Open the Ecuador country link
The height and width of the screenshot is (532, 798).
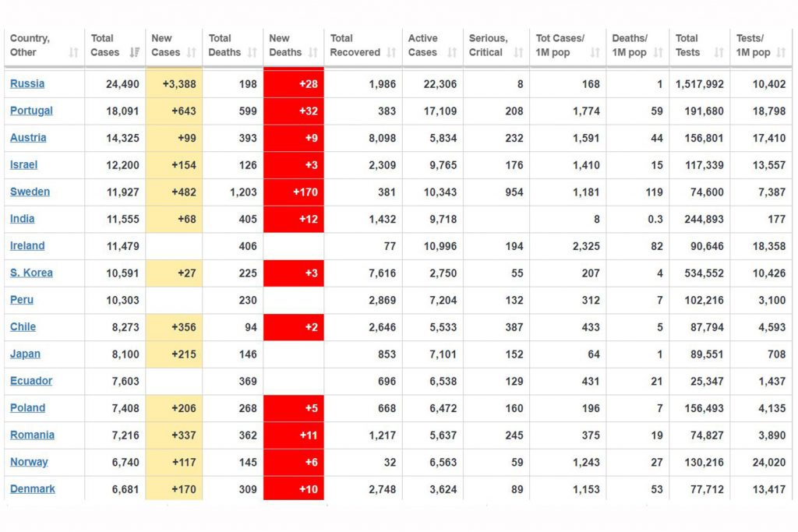[x=30, y=381]
